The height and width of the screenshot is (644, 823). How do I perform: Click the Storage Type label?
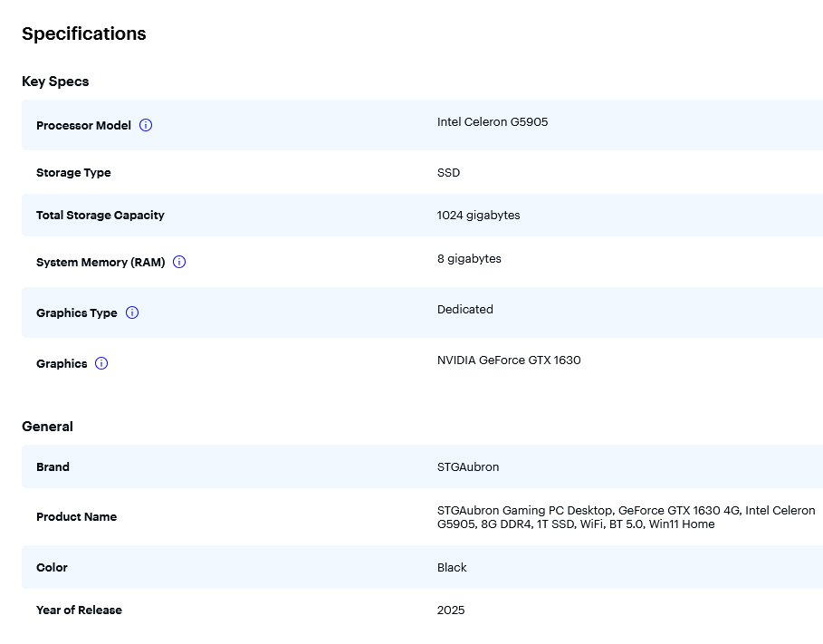tap(73, 173)
